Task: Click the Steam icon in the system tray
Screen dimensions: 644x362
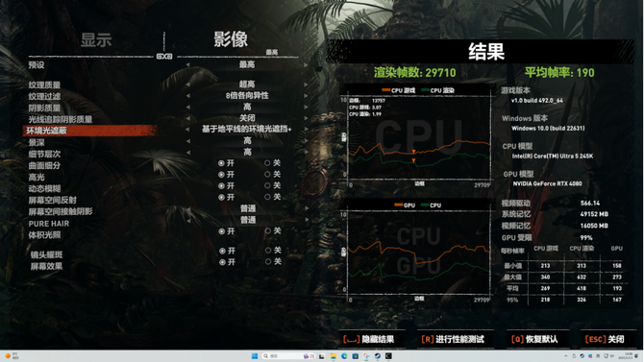Action: tap(582, 356)
